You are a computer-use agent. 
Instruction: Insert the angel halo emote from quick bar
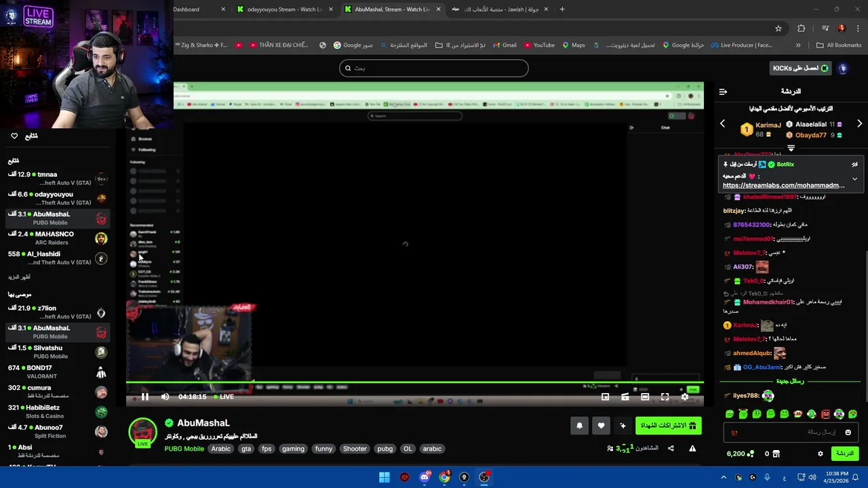pyautogui.click(x=743, y=414)
